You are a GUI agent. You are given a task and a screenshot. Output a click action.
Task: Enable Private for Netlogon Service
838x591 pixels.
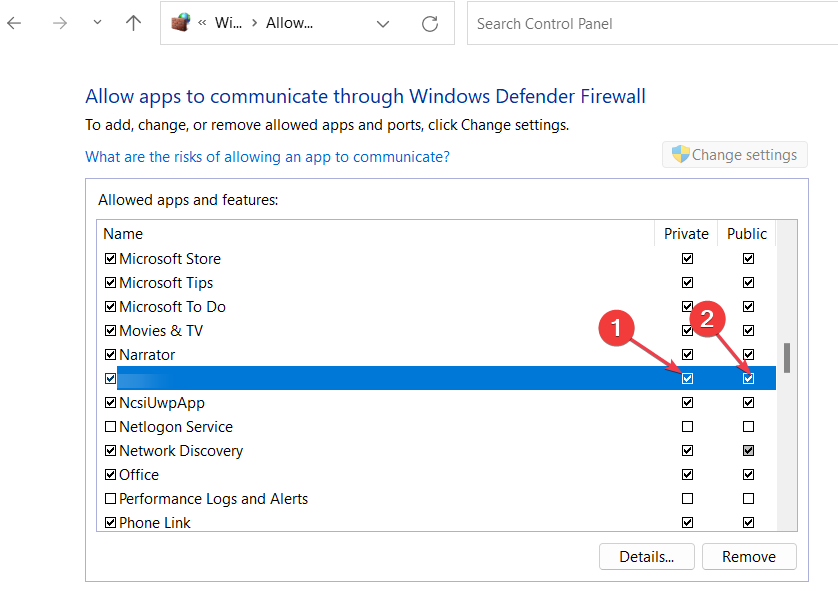pyautogui.click(x=687, y=427)
